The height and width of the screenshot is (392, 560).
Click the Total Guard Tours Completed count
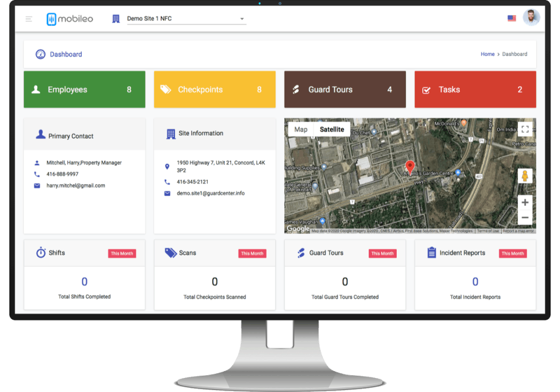(x=345, y=282)
